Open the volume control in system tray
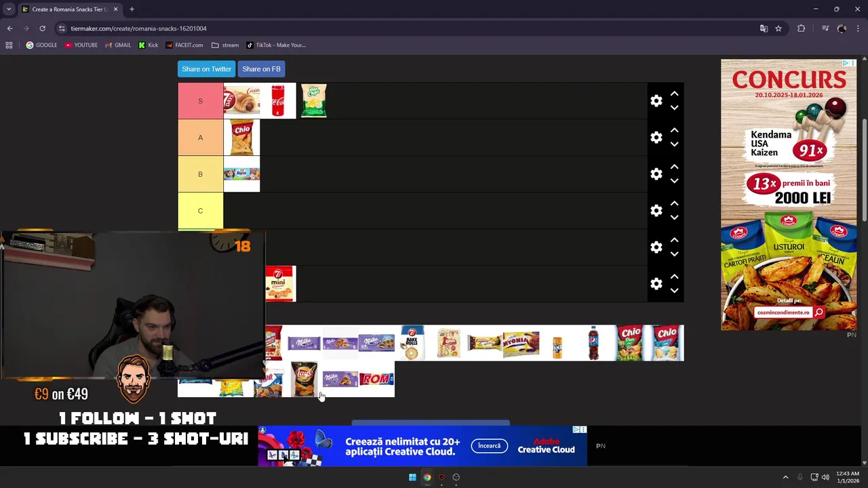868x488 pixels. pyautogui.click(x=825, y=477)
